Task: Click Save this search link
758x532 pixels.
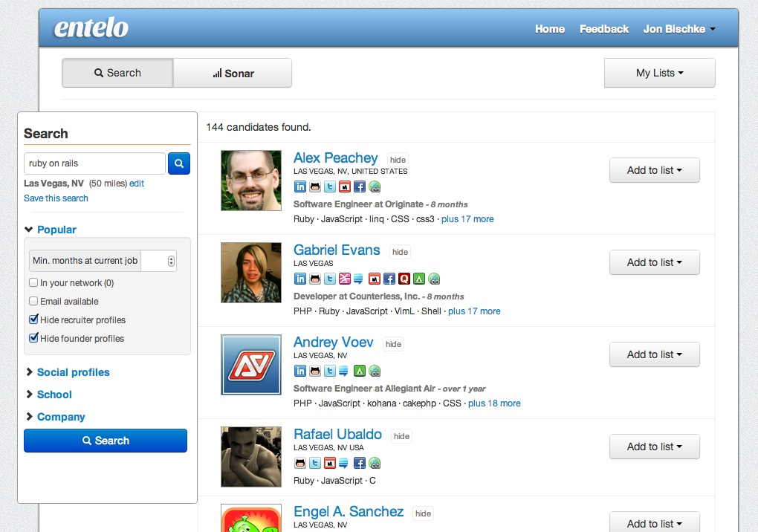Action: [x=56, y=198]
